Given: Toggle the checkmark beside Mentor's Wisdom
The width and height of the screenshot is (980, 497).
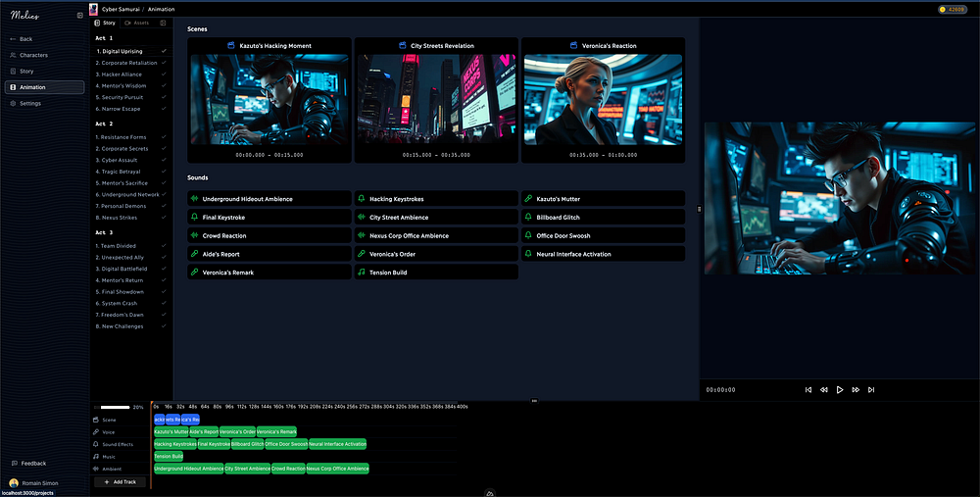Looking at the screenshot, I should click(x=164, y=85).
